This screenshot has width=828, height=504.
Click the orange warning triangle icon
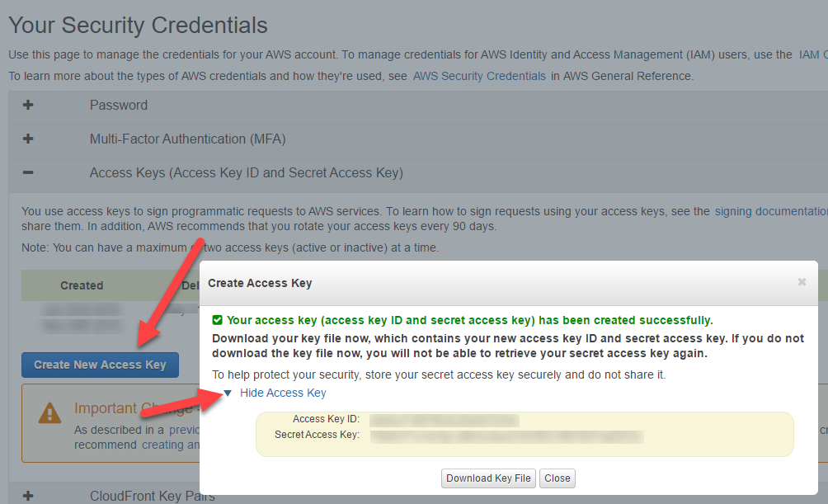tap(50, 413)
